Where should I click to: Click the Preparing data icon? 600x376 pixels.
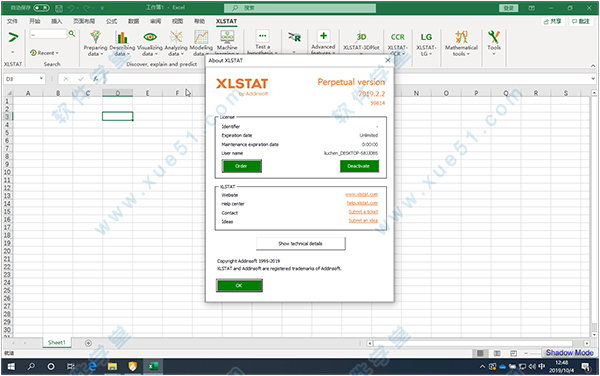[x=95, y=37]
